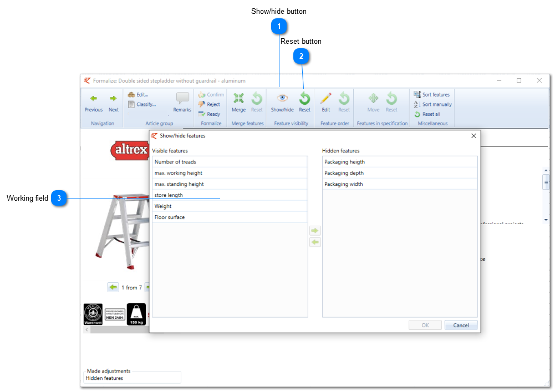This screenshot has width=555, height=392.
Task: Click the NEN 2484 badge
Action: (115, 314)
